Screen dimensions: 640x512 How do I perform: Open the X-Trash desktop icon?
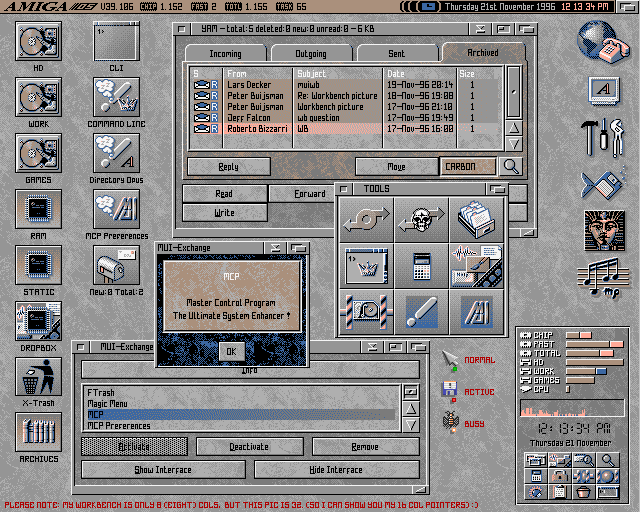[x=39, y=378]
